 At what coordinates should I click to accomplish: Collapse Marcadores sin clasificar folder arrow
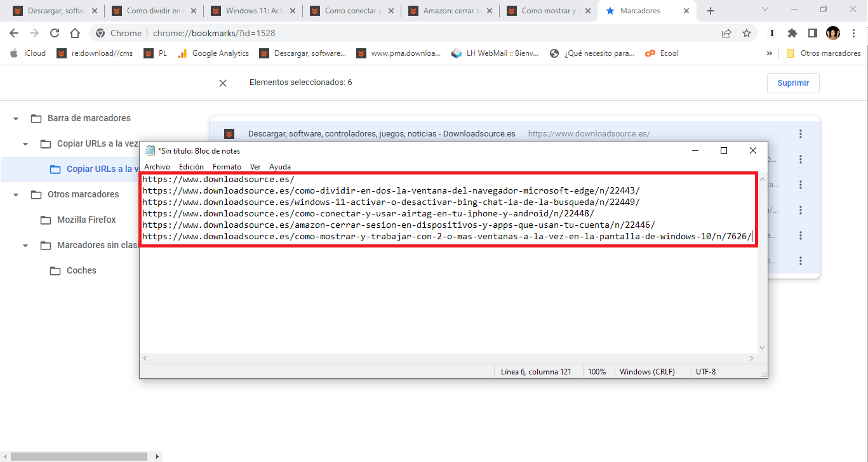(25, 246)
